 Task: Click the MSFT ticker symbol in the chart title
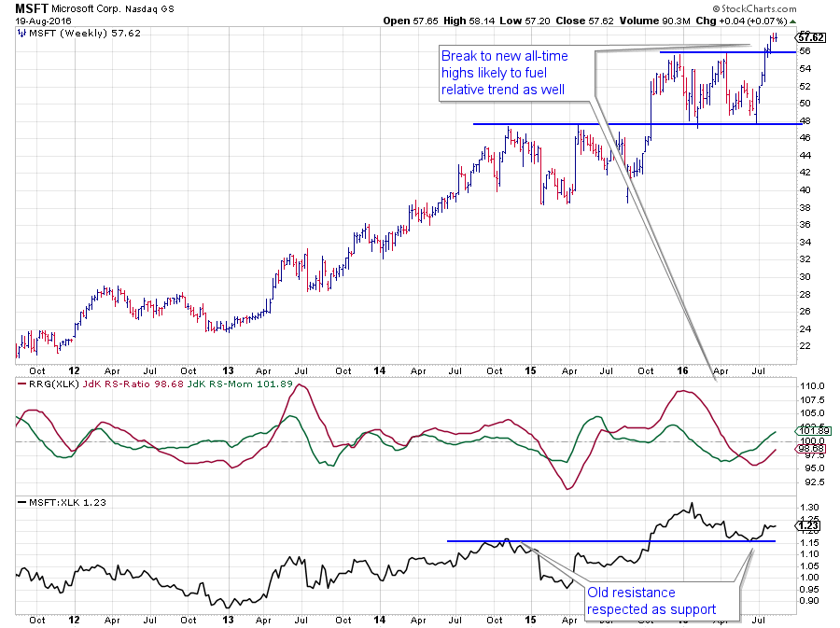coord(32,8)
